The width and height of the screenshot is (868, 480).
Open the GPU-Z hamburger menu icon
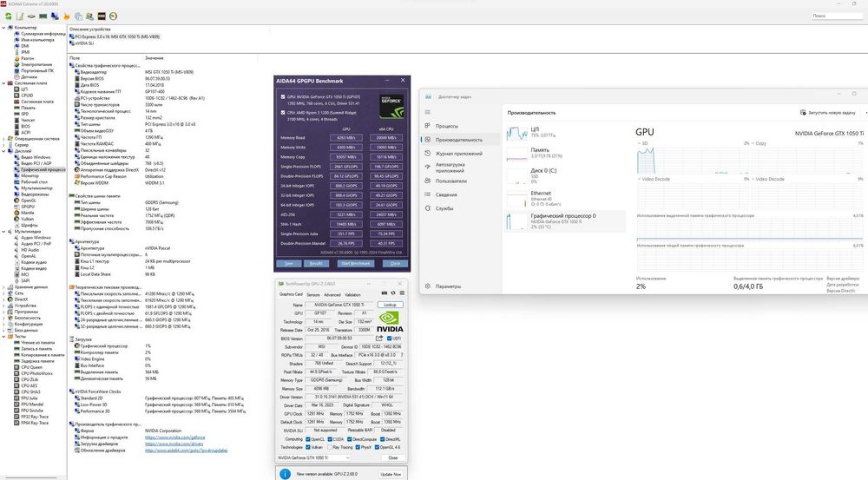point(402,293)
